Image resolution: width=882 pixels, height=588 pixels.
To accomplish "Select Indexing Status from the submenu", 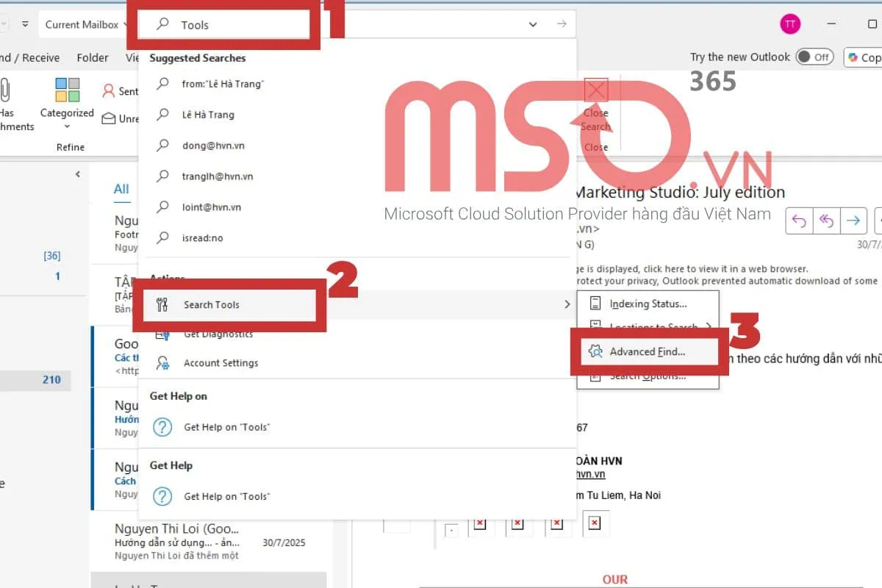I will tap(648, 303).
